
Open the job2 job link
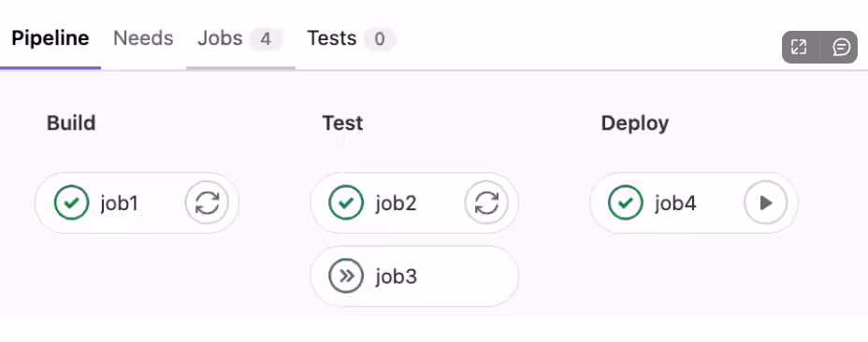[396, 204]
